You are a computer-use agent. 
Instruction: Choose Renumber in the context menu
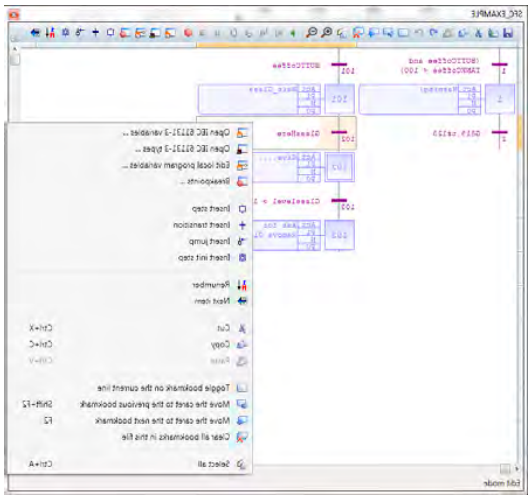coord(130,285)
